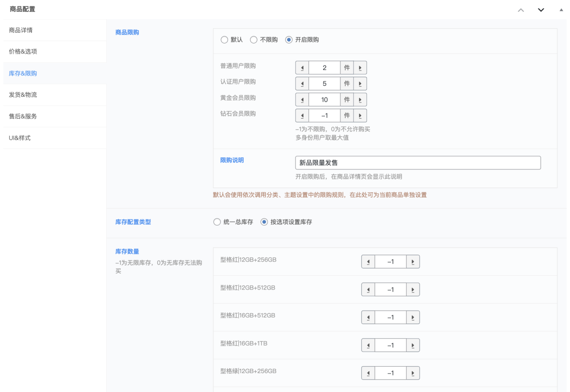
Task: Choose 统一总库存 inventory type
Action: (217, 222)
